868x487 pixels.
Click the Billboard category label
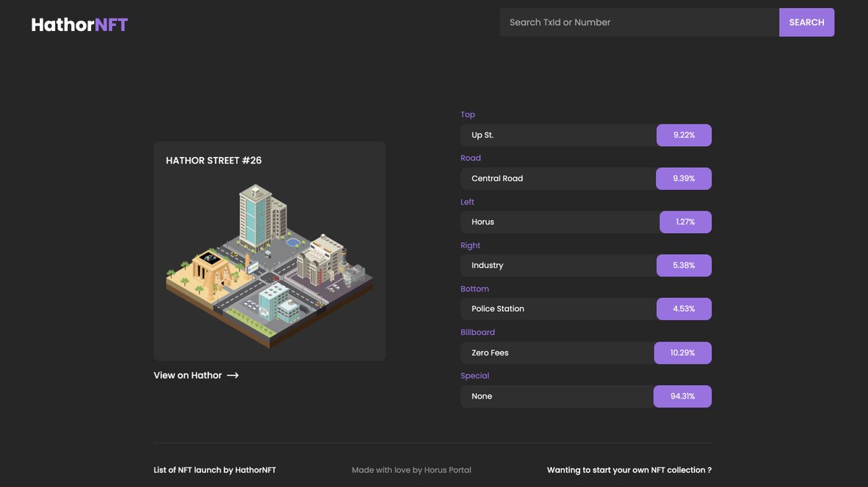click(x=478, y=332)
